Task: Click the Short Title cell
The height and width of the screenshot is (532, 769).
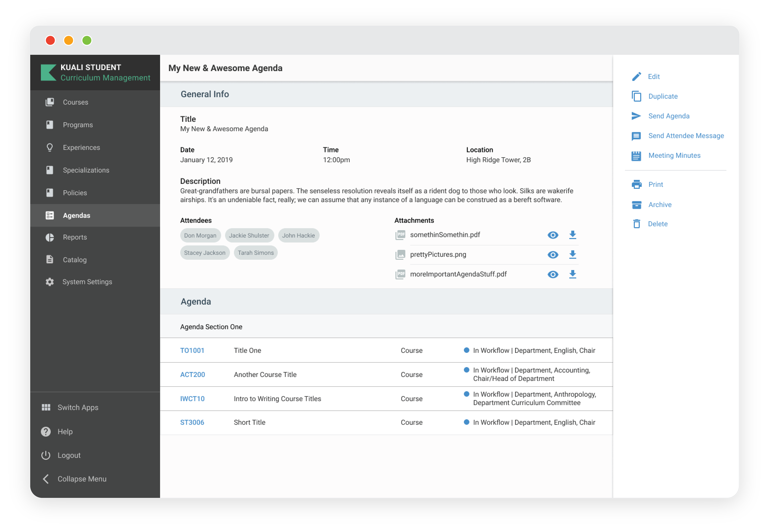Action: pos(250,422)
